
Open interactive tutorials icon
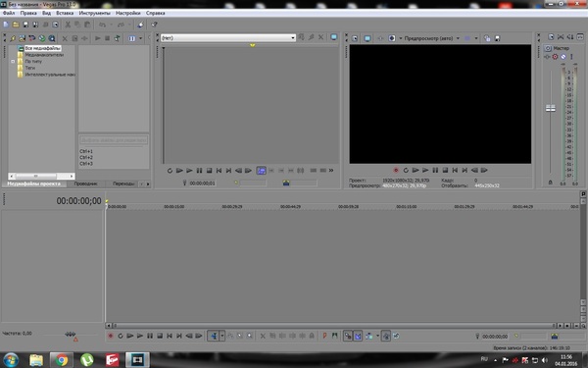click(140, 25)
